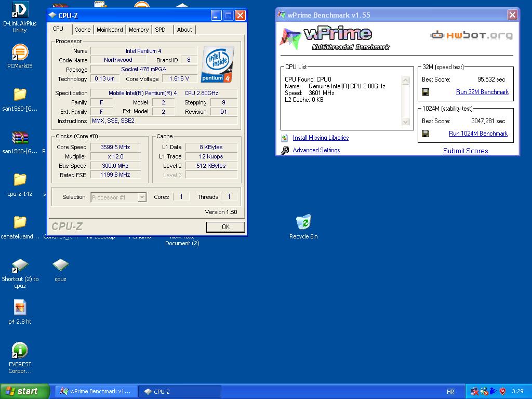Click the Advanced Settings wrench icon
This screenshot has width=532, height=399.
[285, 150]
